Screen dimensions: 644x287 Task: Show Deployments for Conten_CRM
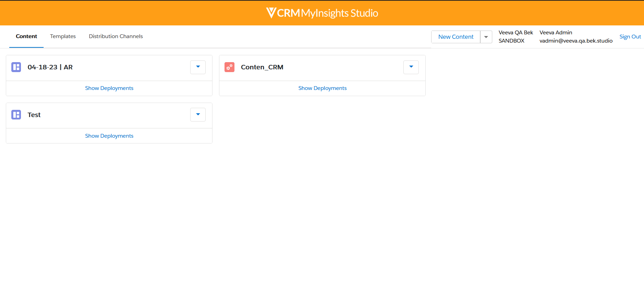[x=322, y=88]
